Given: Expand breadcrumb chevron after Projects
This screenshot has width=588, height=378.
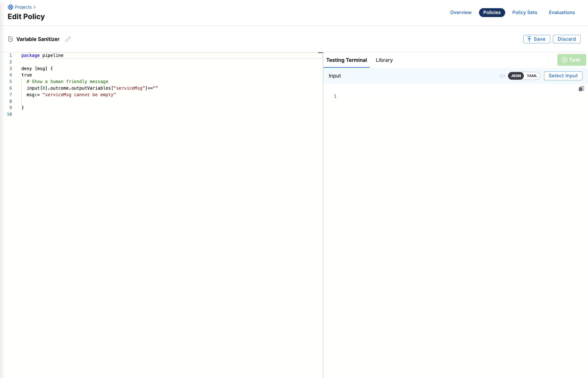Looking at the screenshot, I should point(35,7).
